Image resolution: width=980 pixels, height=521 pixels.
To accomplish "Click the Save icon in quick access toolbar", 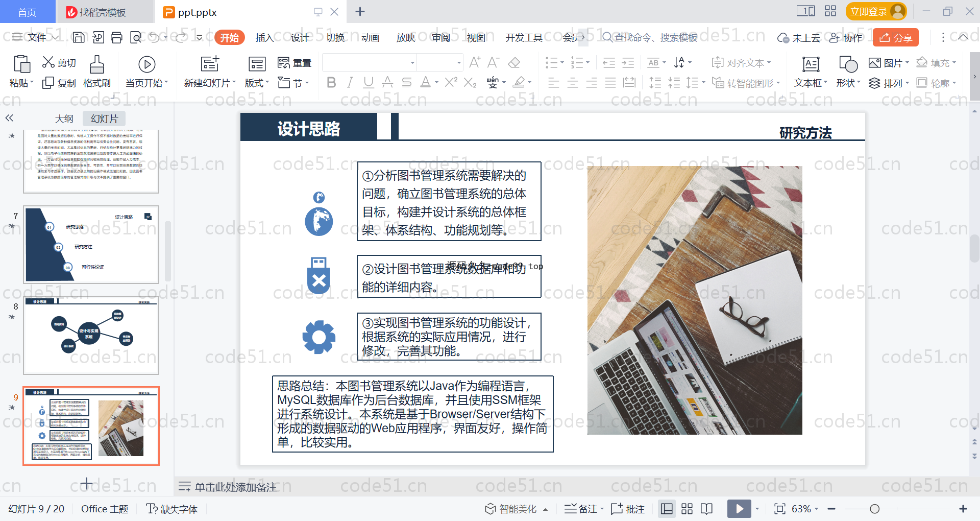I will pyautogui.click(x=79, y=37).
